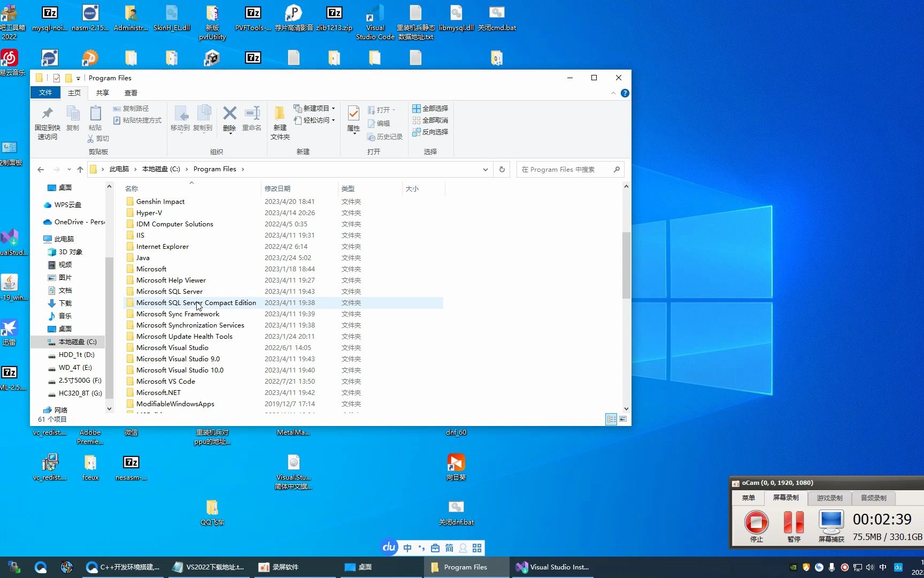The image size is (924, 578).
Task: Click the Back navigation arrow
Action: (41, 169)
